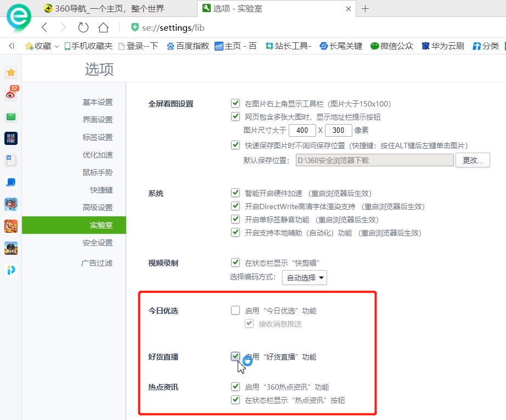
Task: Uncheck the 好货直播 feature checkbox
Action: (x=235, y=356)
